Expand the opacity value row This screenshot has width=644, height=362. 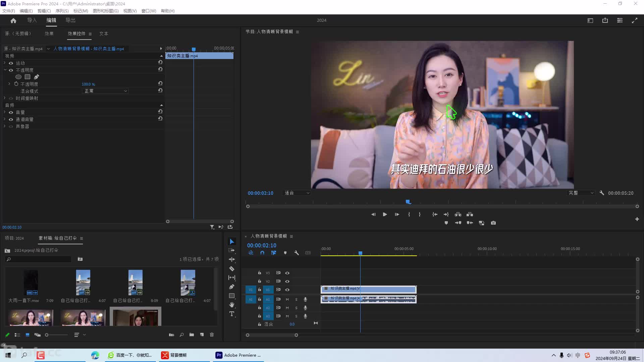pyautogui.click(x=9, y=84)
